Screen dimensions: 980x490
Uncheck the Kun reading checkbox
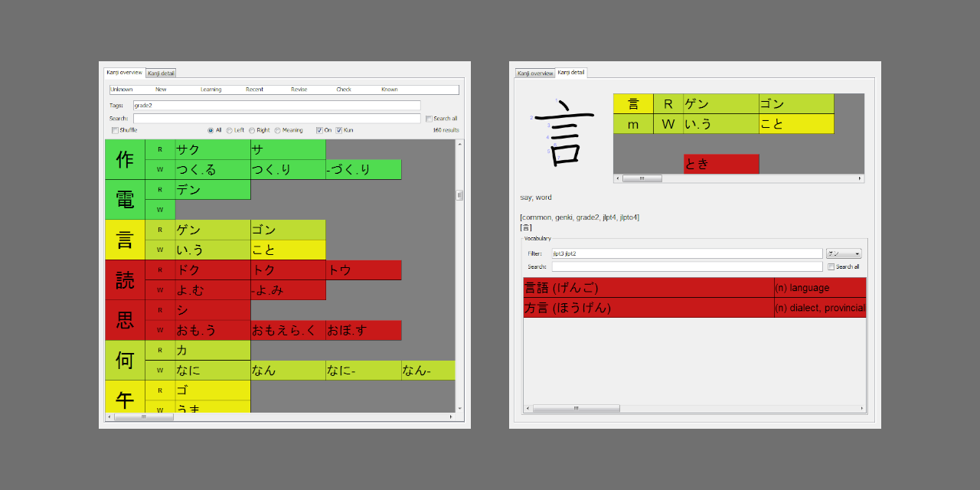(x=338, y=129)
